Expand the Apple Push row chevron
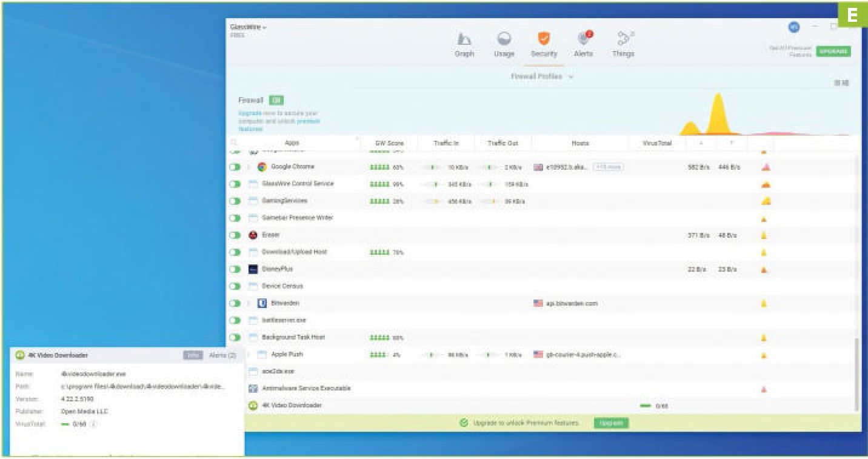The height and width of the screenshot is (459, 868). tap(249, 354)
